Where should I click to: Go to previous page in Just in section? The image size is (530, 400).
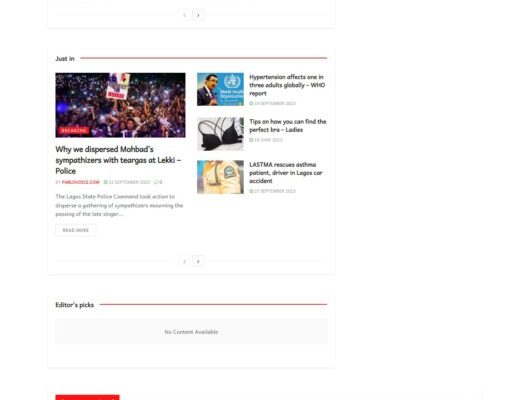(184, 261)
